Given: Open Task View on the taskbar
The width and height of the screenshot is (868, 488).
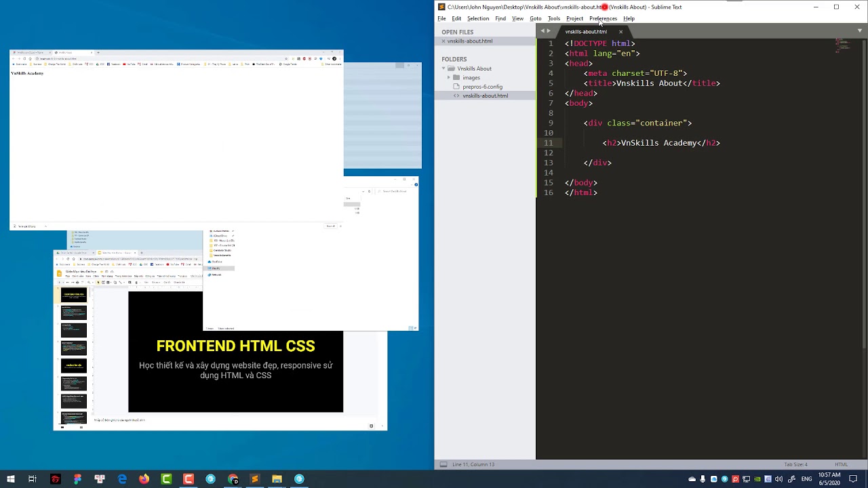Looking at the screenshot, I should click(x=33, y=479).
